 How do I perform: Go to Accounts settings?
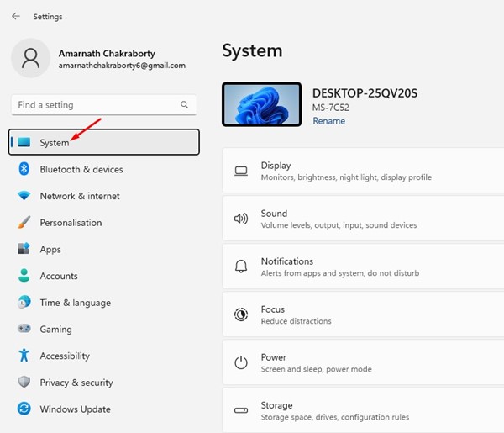point(59,276)
